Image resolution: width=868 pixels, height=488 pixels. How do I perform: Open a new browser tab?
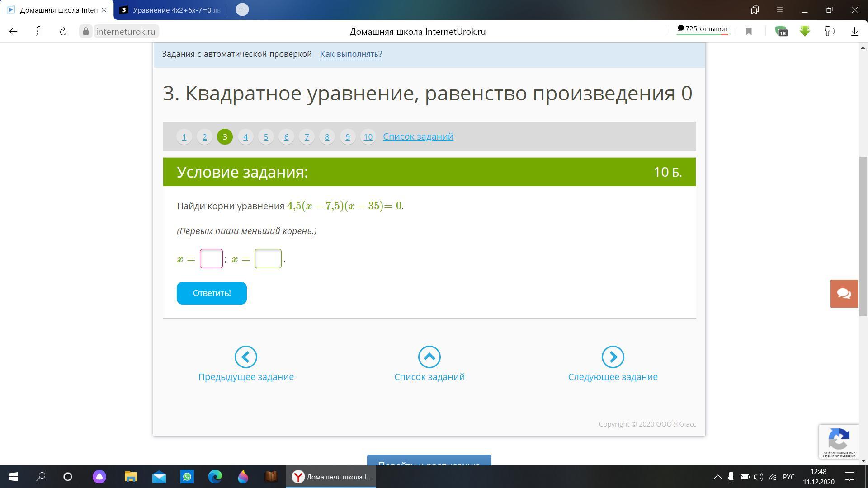point(242,9)
